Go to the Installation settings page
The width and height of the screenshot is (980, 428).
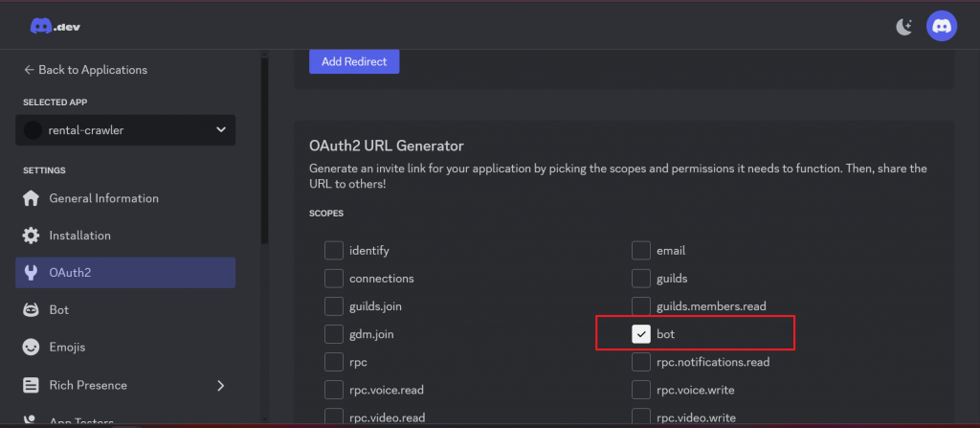79,236
